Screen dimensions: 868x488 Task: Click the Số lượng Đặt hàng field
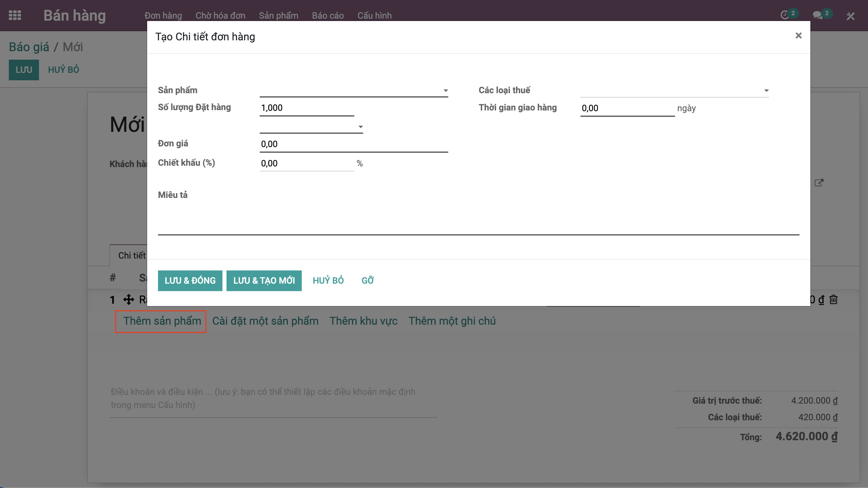click(307, 108)
